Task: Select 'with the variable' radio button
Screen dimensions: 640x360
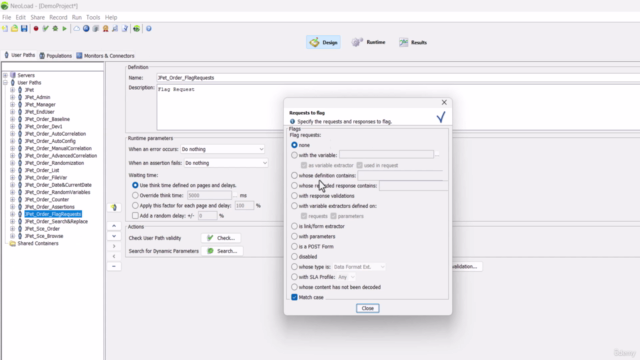Action: (294, 155)
